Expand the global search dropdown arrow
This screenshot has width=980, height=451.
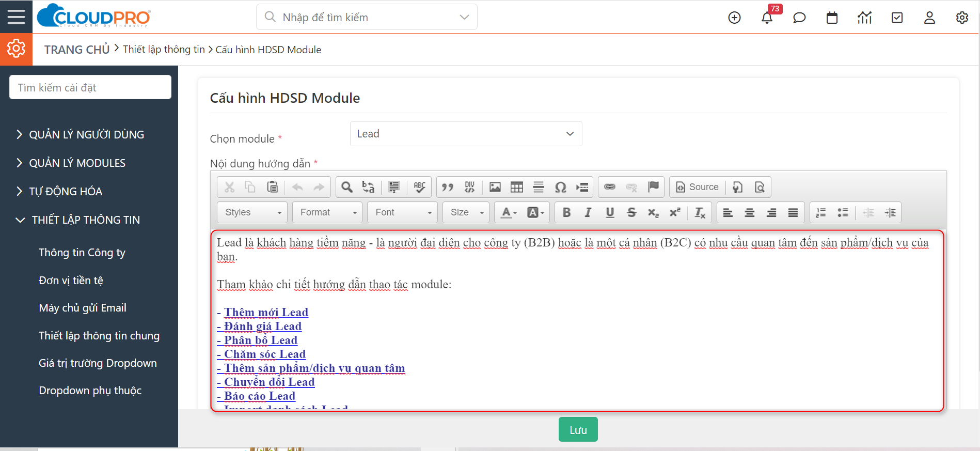[x=464, y=17]
